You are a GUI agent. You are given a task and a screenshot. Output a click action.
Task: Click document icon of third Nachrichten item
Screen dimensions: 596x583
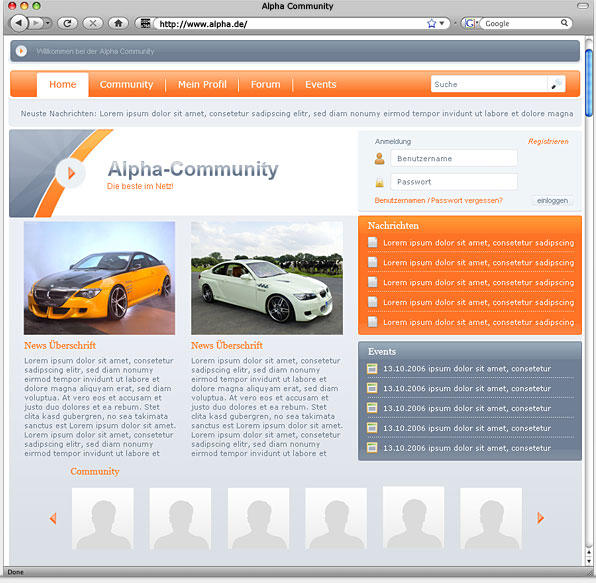pyautogui.click(x=372, y=282)
